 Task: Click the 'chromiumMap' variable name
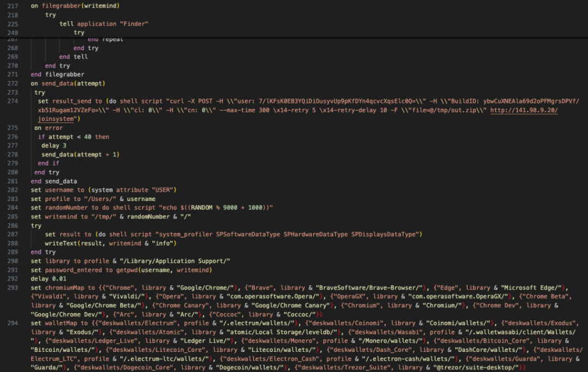pyautogui.click(x=64, y=288)
